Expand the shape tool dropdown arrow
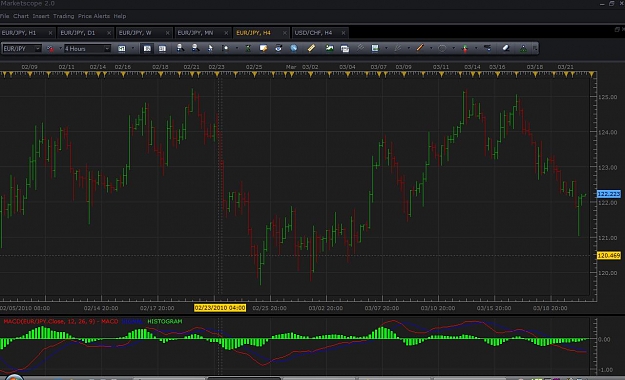This screenshot has height=380, width=625. [x=453, y=48]
